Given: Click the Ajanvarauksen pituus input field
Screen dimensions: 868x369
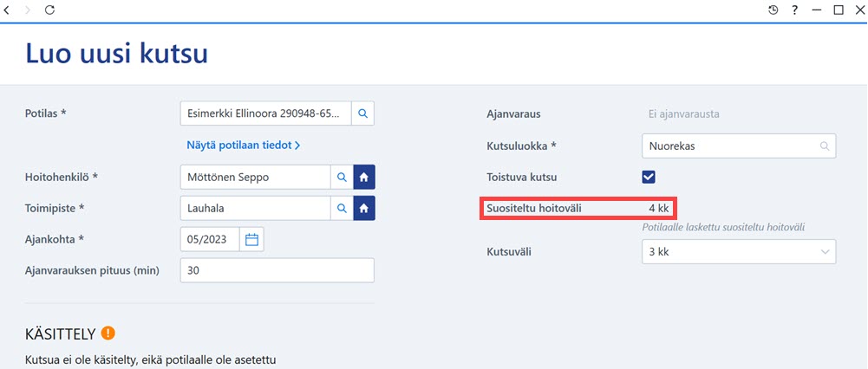Looking at the screenshot, I should point(277,270).
